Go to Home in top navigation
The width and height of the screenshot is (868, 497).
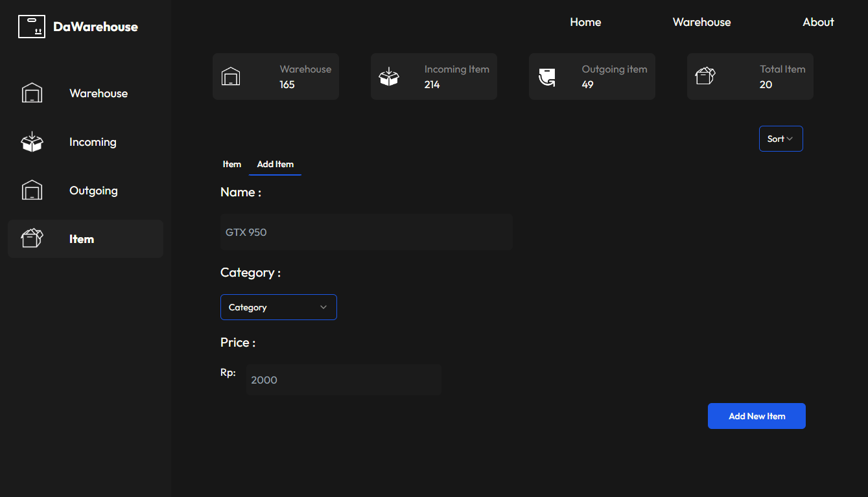click(x=585, y=22)
